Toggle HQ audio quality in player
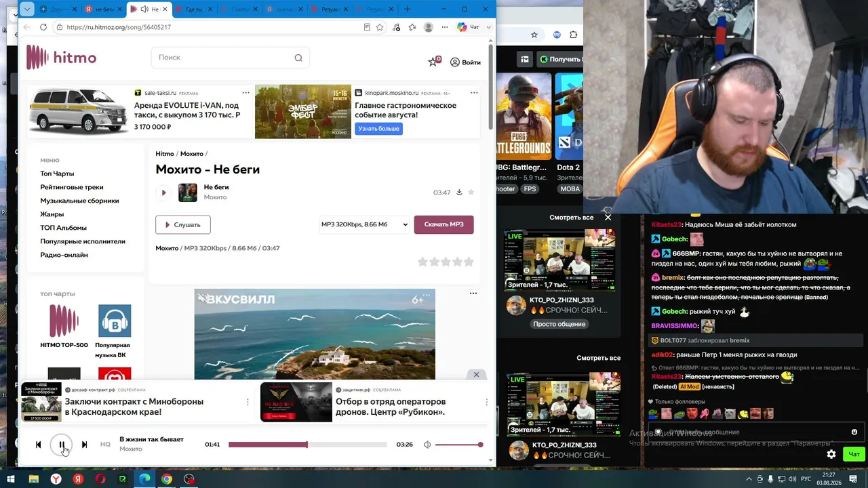This screenshot has width=868, height=488. (105, 445)
